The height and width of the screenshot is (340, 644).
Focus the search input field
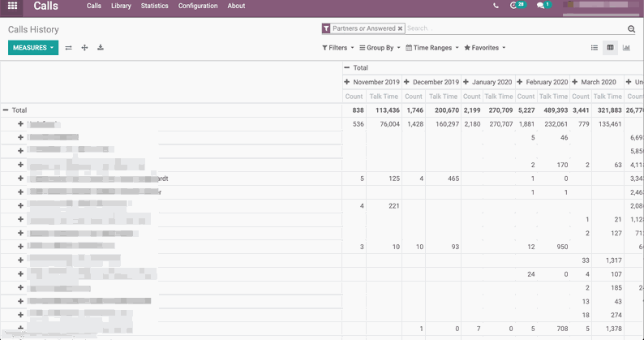[x=516, y=28]
